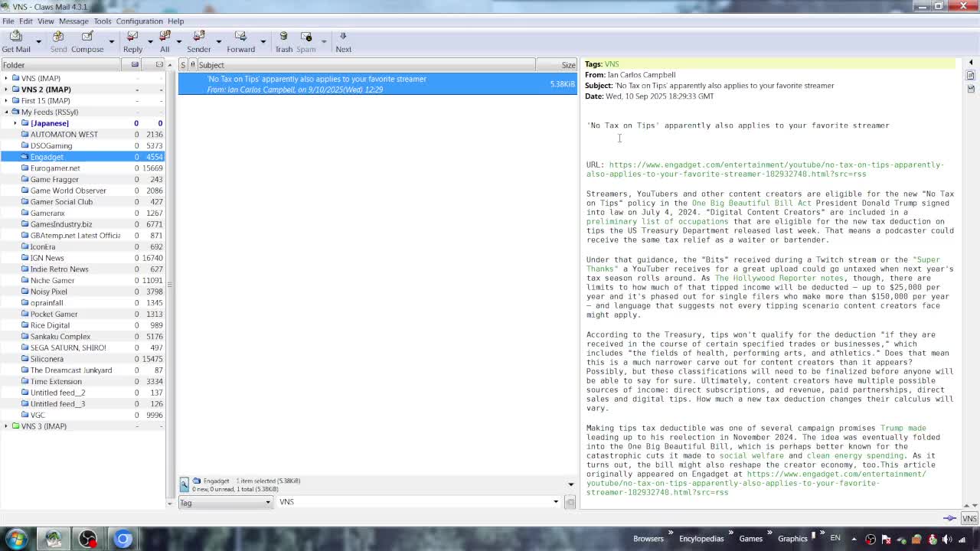Open the Get Mail dropdown arrow

(38, 41)
